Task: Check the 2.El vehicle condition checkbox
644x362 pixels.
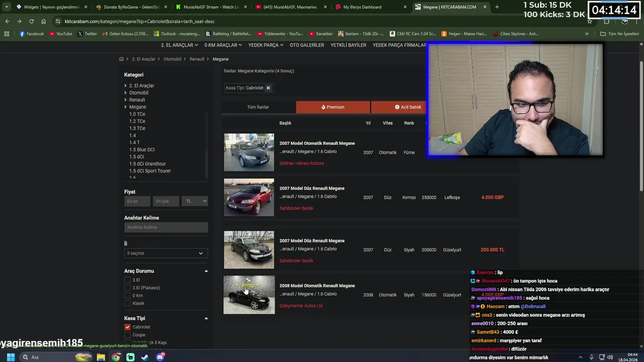Action: click(x=127, y=280)
